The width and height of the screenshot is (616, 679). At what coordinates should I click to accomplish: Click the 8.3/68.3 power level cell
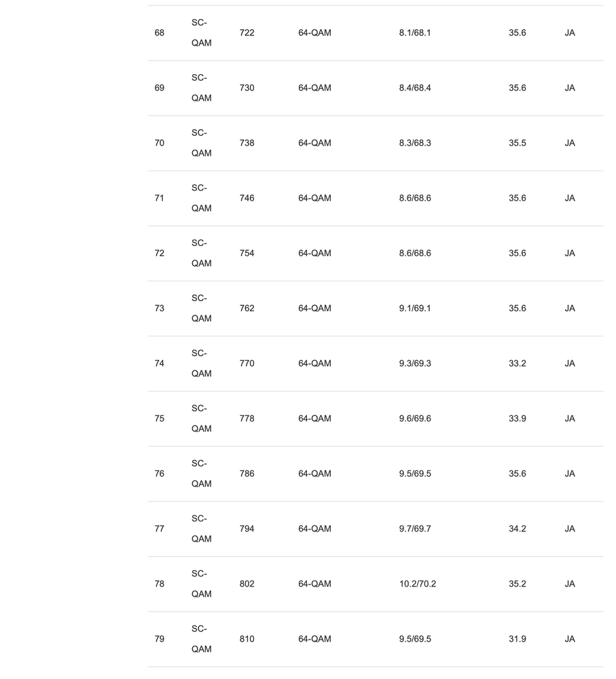pyautogui.click(x=415, y=143)
